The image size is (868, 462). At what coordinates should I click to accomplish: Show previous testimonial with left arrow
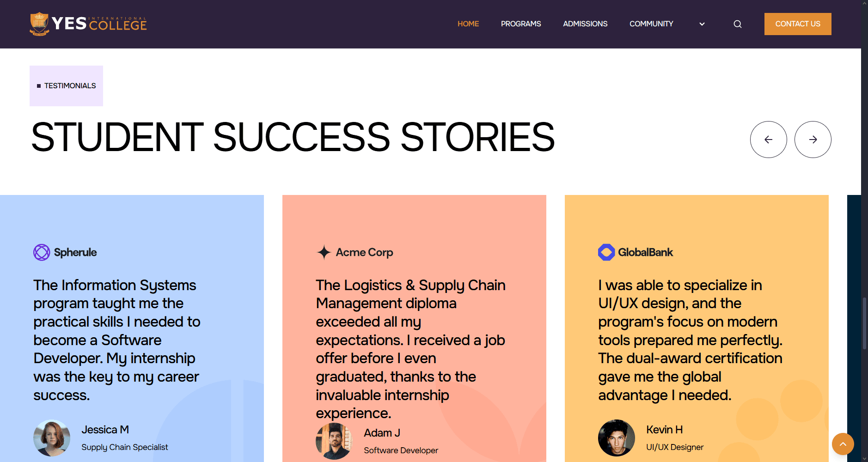click(x=768, y=140)
